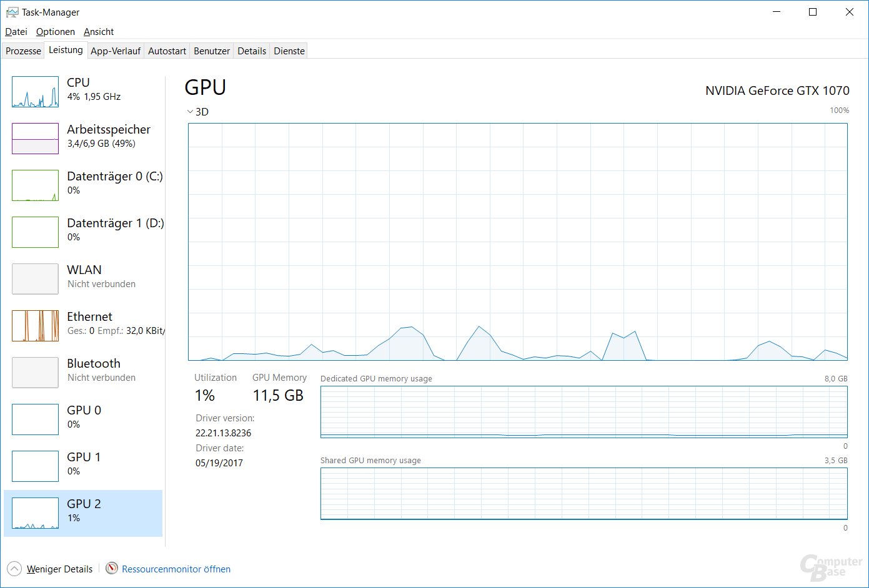This screenshot has height=588, width=869.
Task: Switch to the Details tab
Action: 252,51
